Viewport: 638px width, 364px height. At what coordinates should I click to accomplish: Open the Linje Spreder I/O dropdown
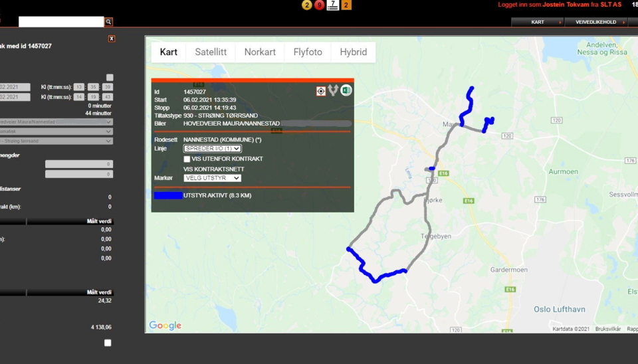point(212,149)
